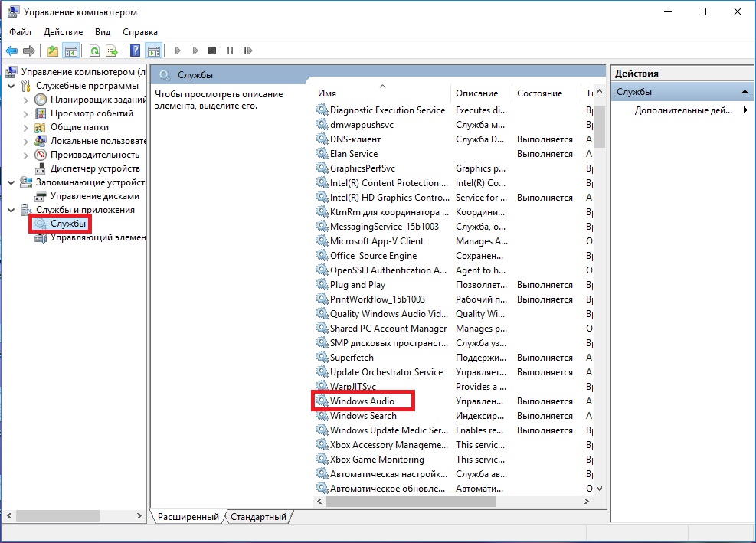Click the Управление дисками icon
Viewport: 756px width, 543px height.
pyautogui.click(x=41, y=196)
